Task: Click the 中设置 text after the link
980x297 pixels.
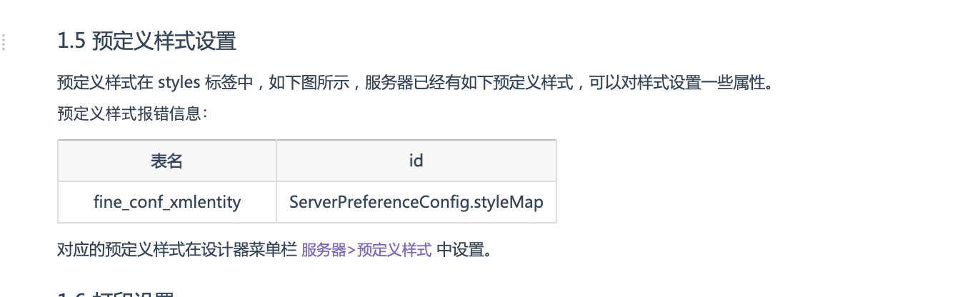Action: pyautogui.click(x=460, y=250)
